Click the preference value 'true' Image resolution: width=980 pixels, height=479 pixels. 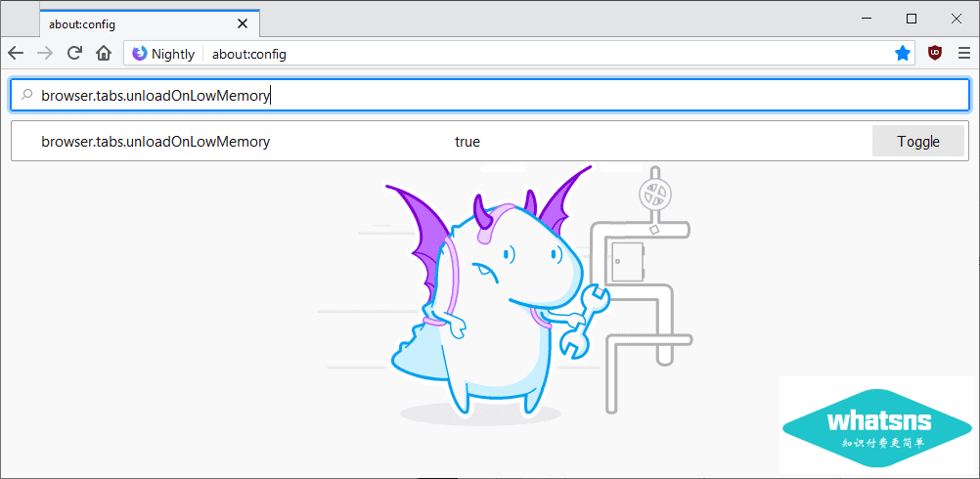pyautogui.click(x=468, y=142)
